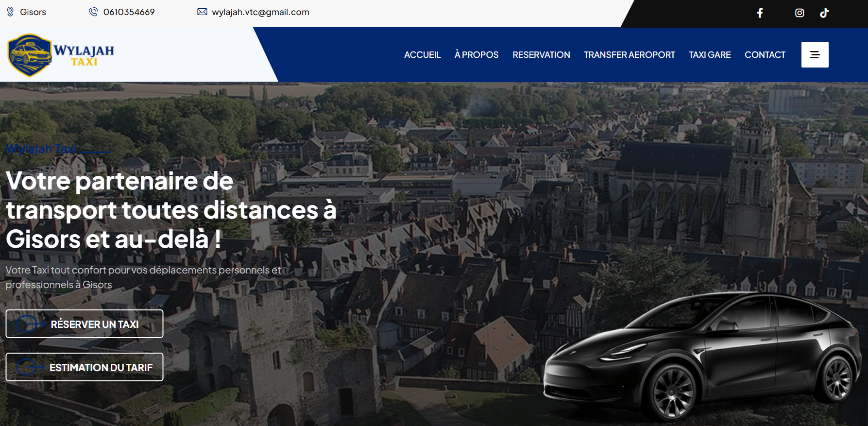The height and width of the screenshot is (426, 868).
Task: Open the Contact page
Action: pos(765,55)
